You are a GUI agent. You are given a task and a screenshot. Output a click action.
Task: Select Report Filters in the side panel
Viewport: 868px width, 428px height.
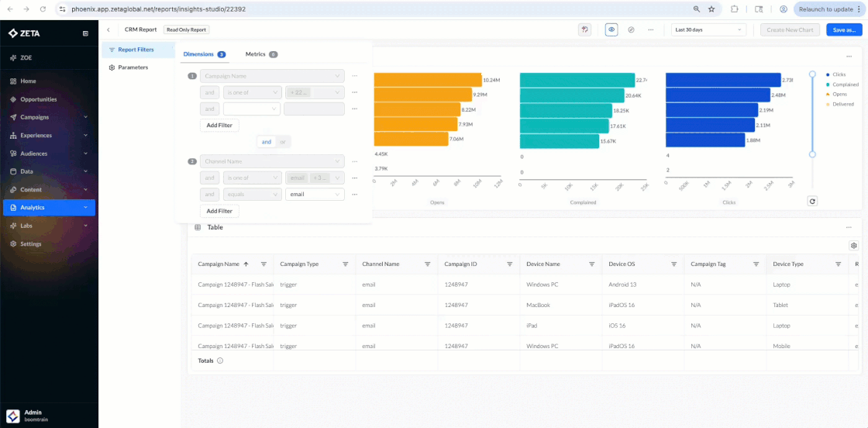pos(136,50)
